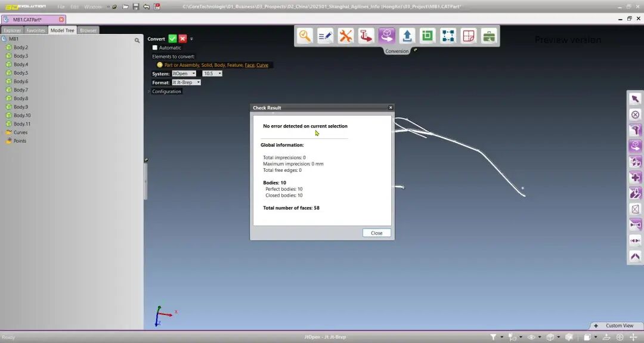This screenshot has width=644, height=343.
Task: Click the red transformation arrow toolbar icon
Action: click(x=366, y=36)
